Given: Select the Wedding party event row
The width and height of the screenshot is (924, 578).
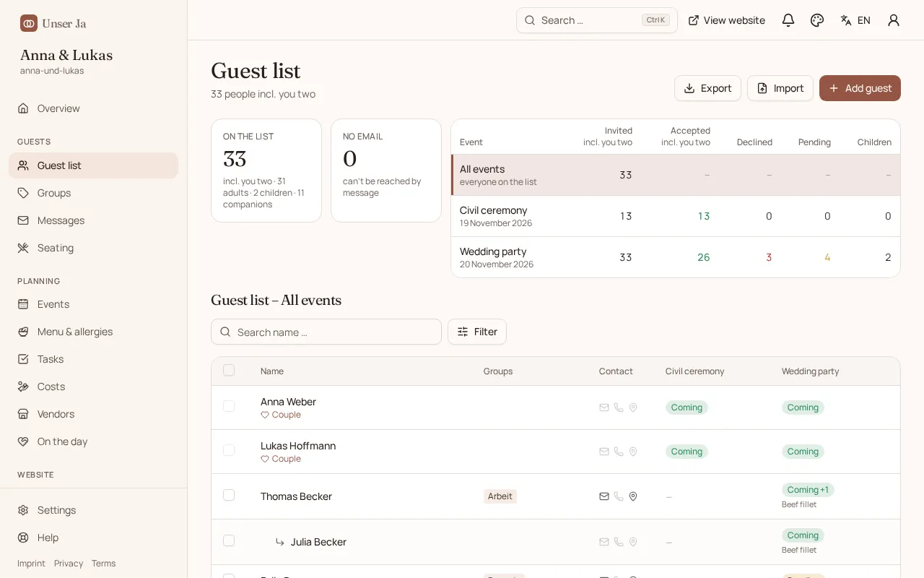Looking at the screenshot, I should [x=676, y=257].
